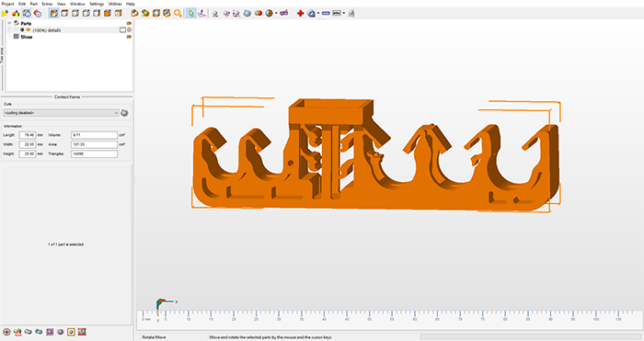This screenshot has height=341, width=644.
Task: Select the top view cube icon
Action: point(64,13)
